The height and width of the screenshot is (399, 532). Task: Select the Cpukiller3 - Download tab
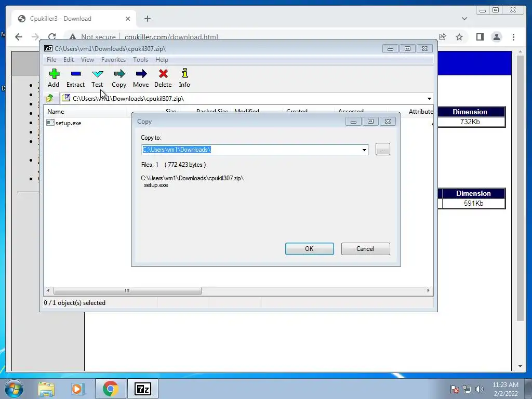coord(74,19)
